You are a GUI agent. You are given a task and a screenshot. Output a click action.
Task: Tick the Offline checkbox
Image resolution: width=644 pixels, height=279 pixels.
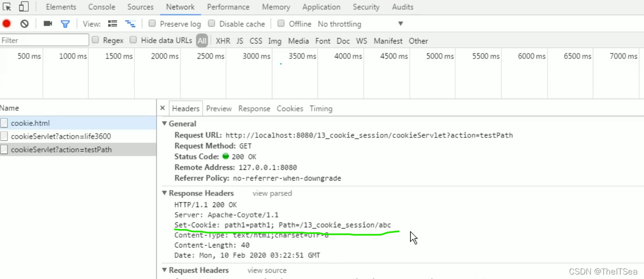(281, 23)
